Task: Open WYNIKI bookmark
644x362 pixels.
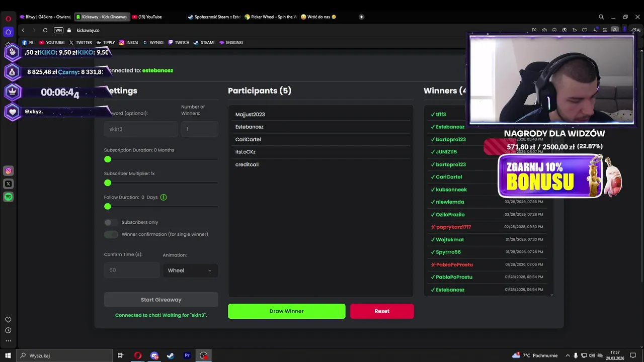Action: [153, 43]
